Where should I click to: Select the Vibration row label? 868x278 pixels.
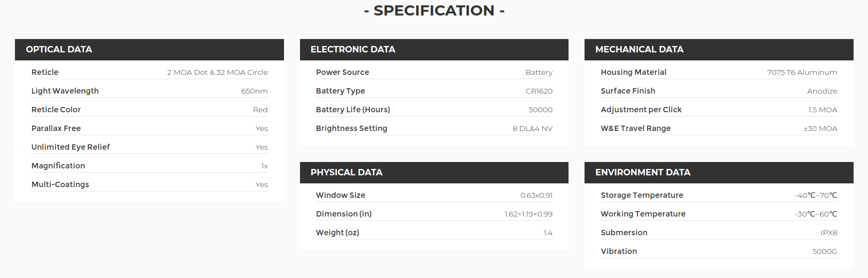point(619,251)
